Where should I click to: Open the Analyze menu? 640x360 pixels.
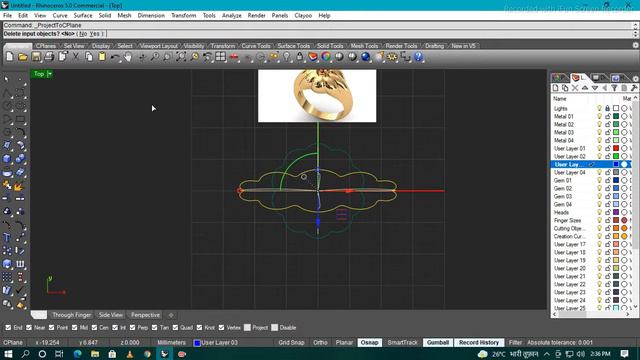pyautogui.click(x=231, y=16)
